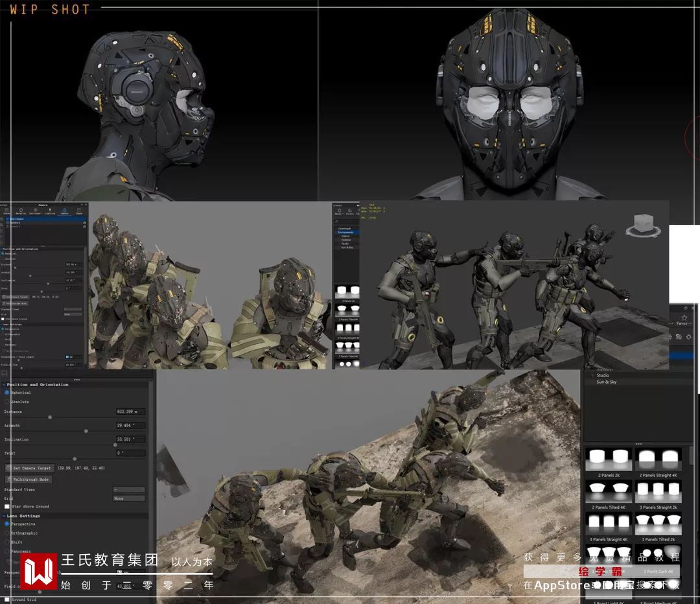Toggle Stay Above Ground in the large panel
Image resolution: width=700 pixels, height=604 pixels.
click(6, 507)
